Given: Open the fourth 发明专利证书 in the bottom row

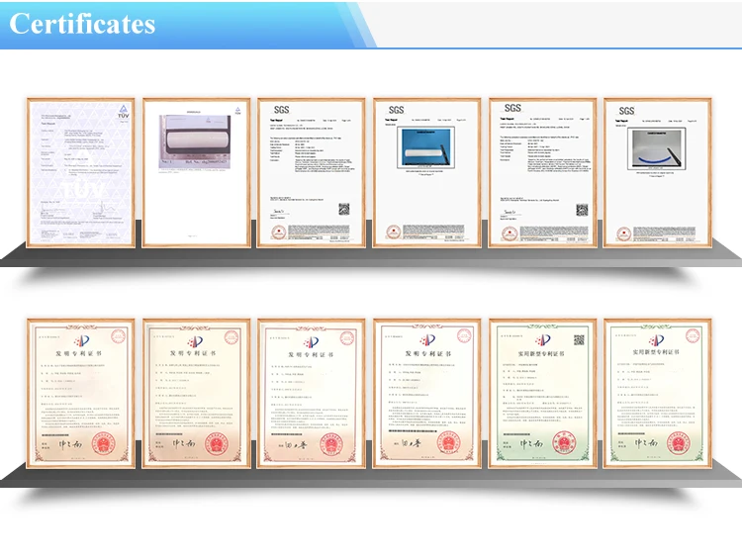Looking at the screenshot, I should pos(426,394).
